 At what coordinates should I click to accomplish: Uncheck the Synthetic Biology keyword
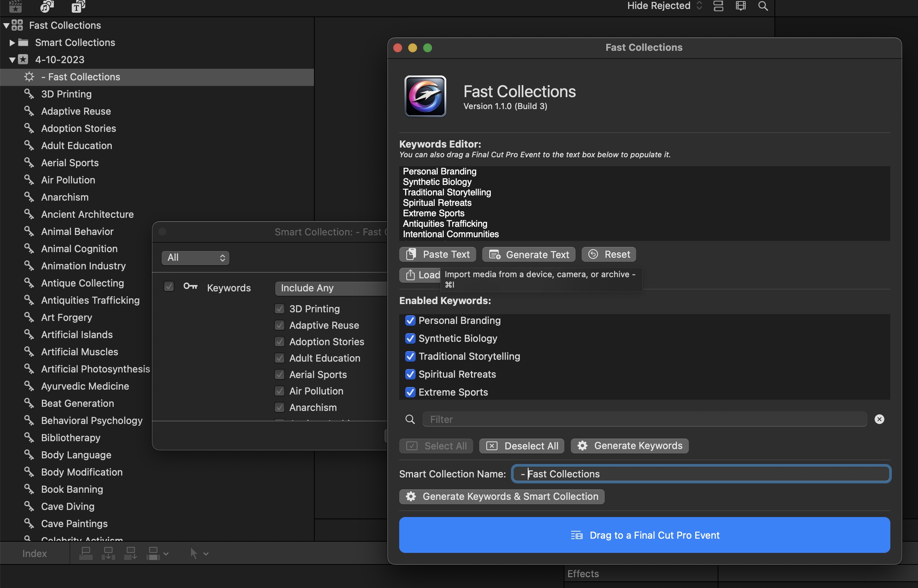coord(410,338)
